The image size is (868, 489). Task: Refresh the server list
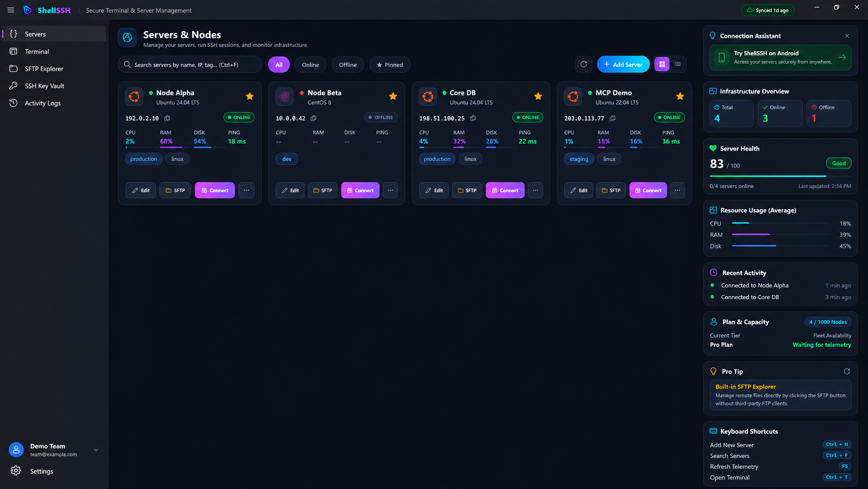tap(584, 64)
